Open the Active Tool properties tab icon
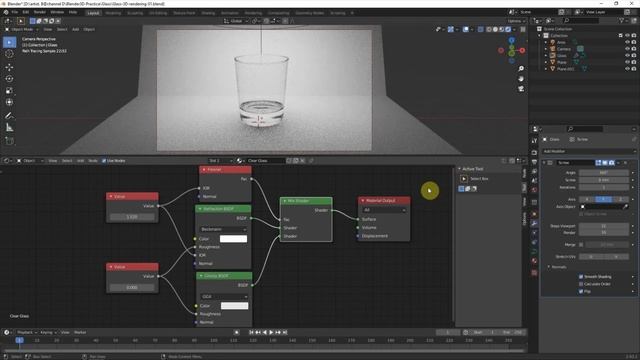Viewport: 640px width, 360px height. point(534,140)
